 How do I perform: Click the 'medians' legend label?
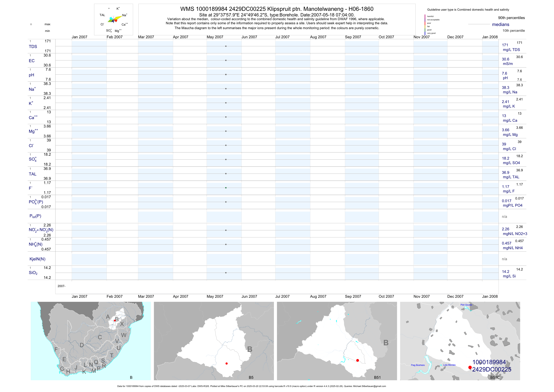[x=501, y=24]
